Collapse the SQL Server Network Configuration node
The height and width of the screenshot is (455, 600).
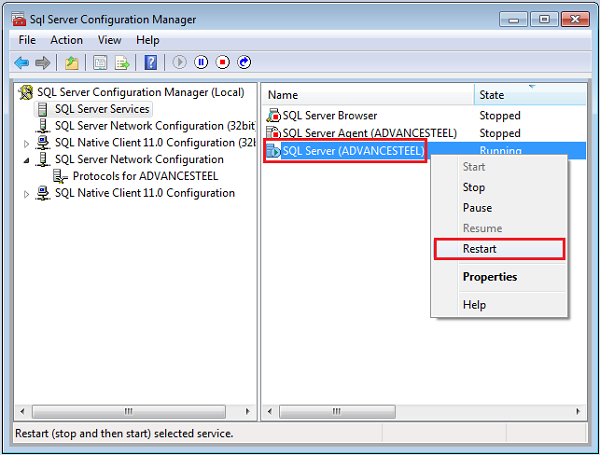pyautogui.click(x=26, y=160)
